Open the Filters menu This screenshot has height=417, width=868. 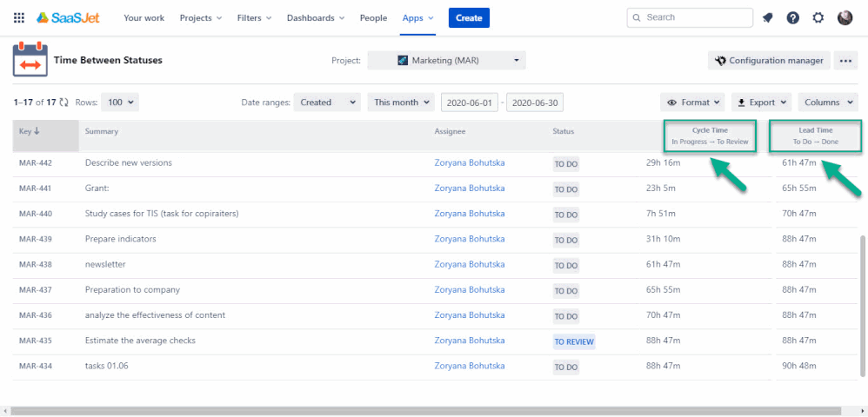254,17
